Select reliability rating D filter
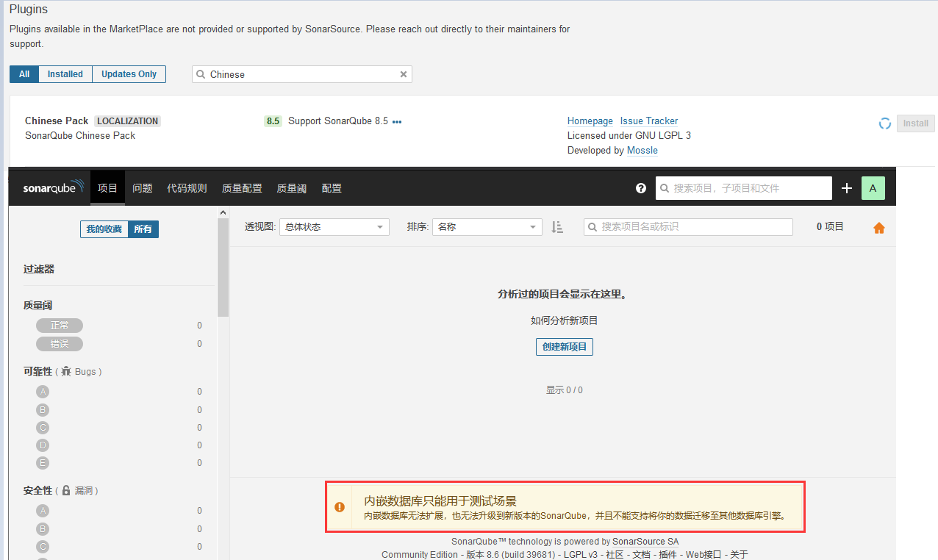 pos(43,445)
